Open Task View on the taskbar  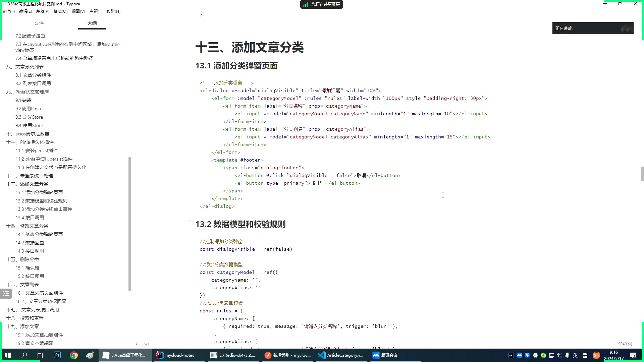pyautogui.click(x=40, y=355)
